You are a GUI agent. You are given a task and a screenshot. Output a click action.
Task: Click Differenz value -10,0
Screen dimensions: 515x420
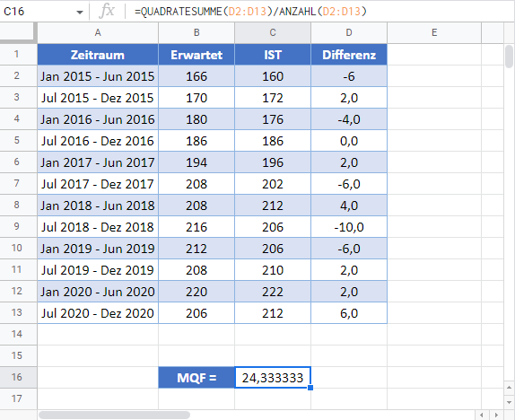(x=349, y=227)
